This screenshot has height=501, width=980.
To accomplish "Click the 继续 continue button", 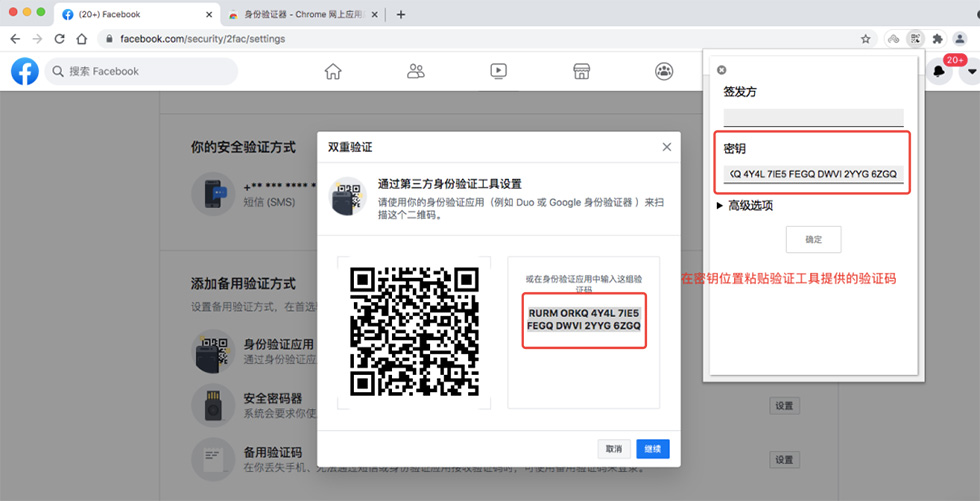I will tap(653, 449).
